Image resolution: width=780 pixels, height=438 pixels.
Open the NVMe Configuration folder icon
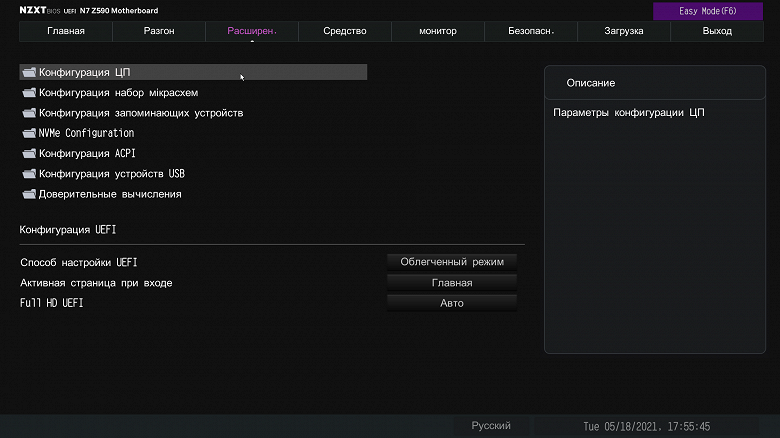pos(28,133)
